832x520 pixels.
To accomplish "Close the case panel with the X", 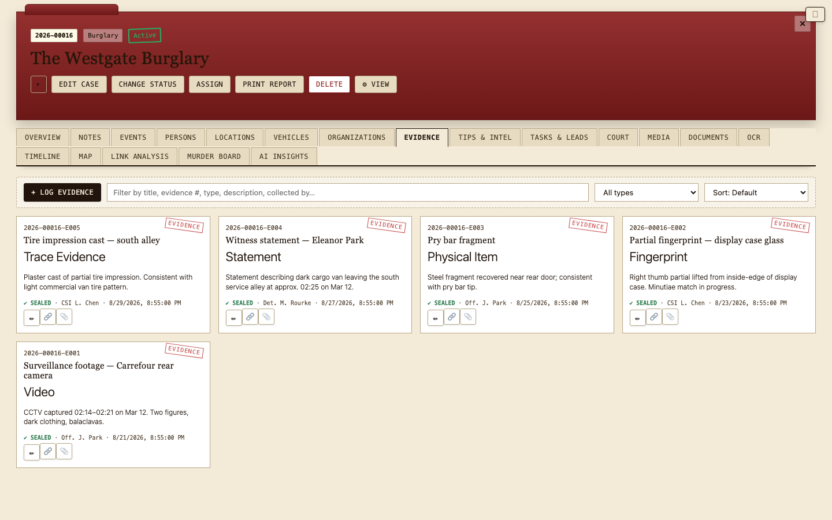I will point(802,23).
